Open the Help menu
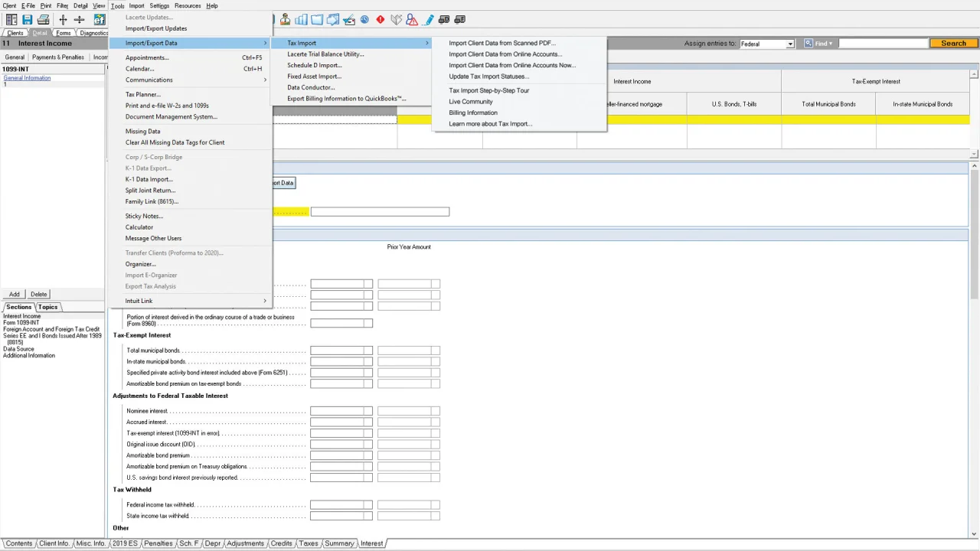 [x=212, y=5]
